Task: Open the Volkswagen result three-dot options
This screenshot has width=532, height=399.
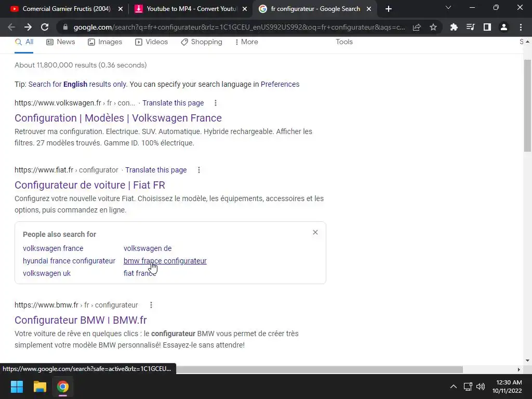Action: [216, 103]
